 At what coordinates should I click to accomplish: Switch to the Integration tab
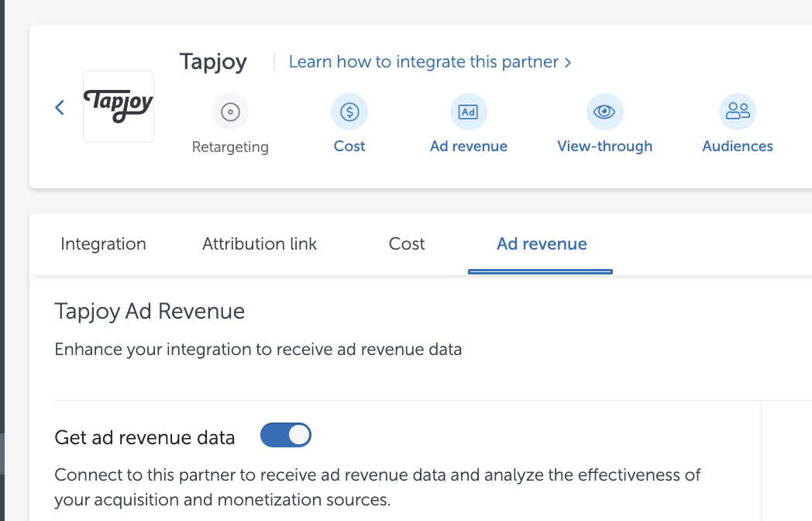click(104, 243)
